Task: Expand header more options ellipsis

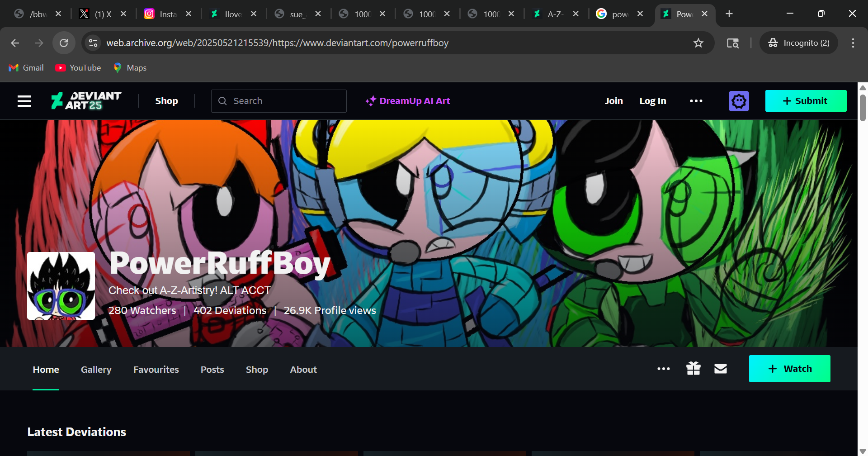Action: point(696,101)
